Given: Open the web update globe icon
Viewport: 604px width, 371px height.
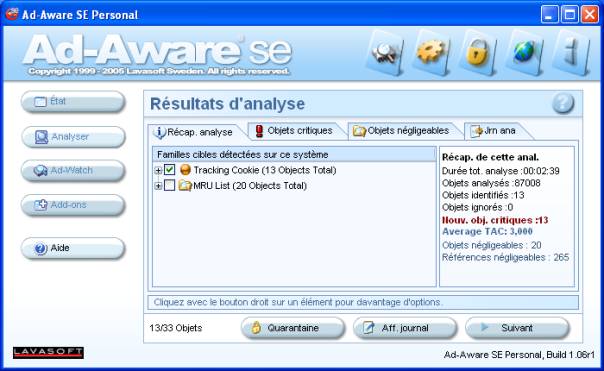Looking at the screenshot, I should click(525, 53).
